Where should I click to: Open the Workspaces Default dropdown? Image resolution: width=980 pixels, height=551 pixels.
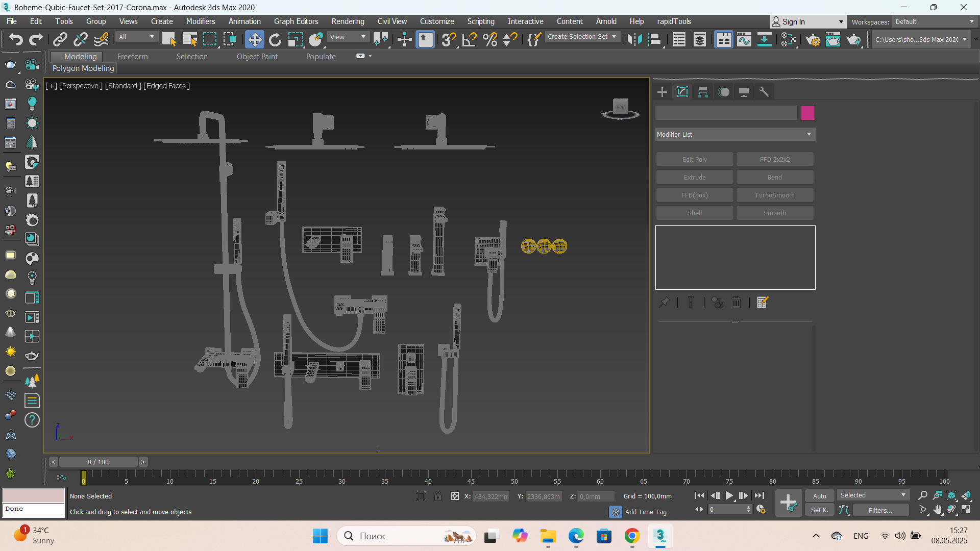click(935, 22)
